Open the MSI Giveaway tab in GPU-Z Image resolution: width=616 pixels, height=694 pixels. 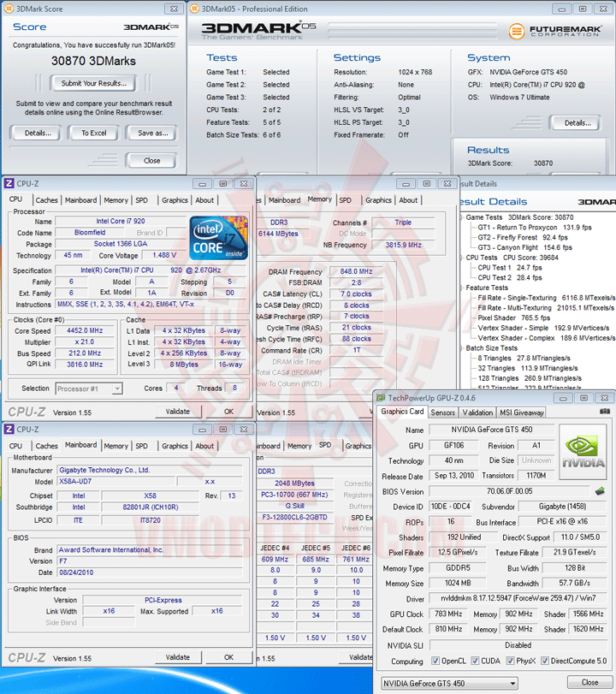tap(521, 412)
